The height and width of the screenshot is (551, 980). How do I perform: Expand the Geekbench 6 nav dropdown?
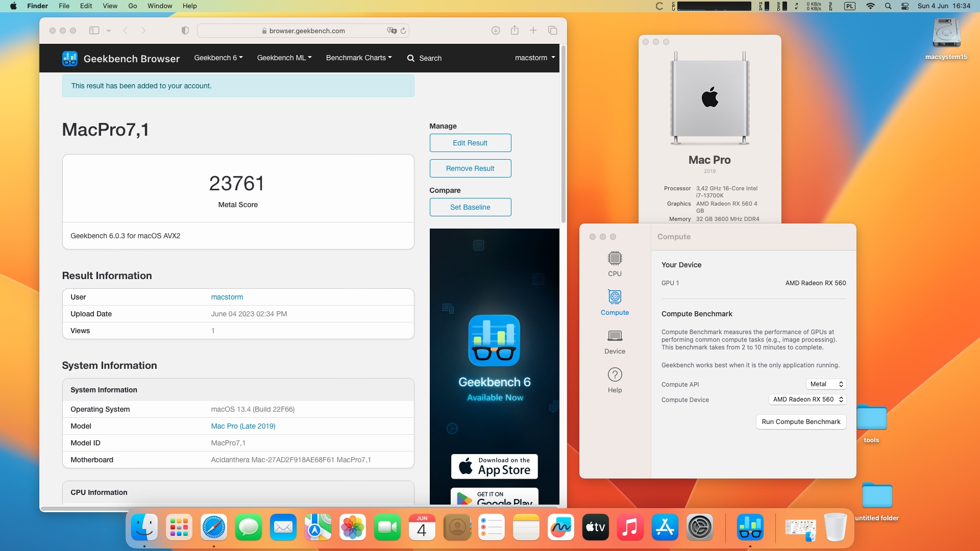[218, 58]
